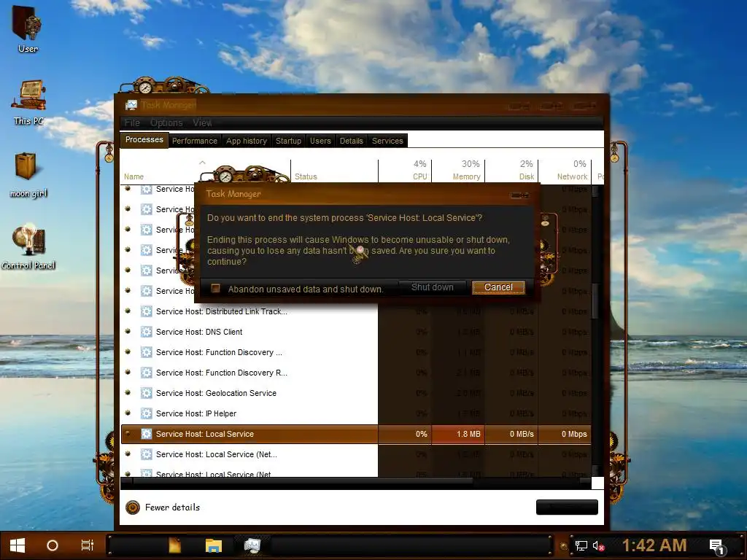Screen dimensions: 747x560
Task: Click Cancel in the end process dialog
Action: (498, 287)
